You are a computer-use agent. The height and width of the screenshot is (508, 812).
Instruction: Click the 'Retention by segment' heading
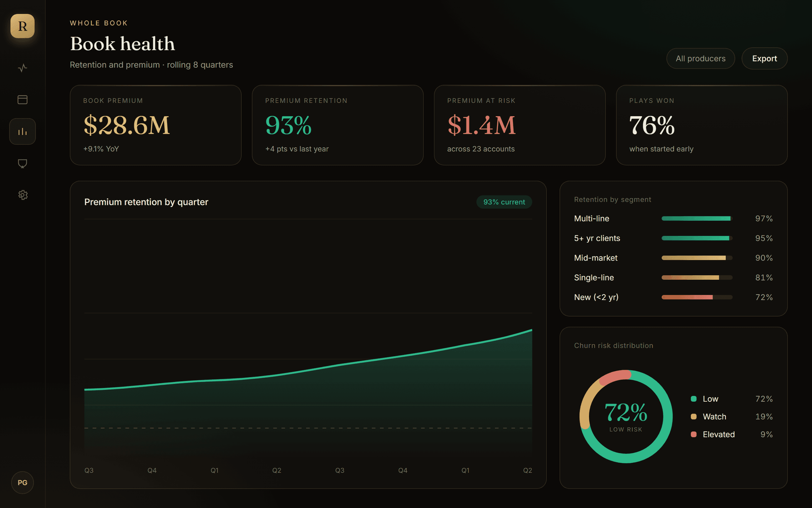pyautogui.click(x=612, y=199)
